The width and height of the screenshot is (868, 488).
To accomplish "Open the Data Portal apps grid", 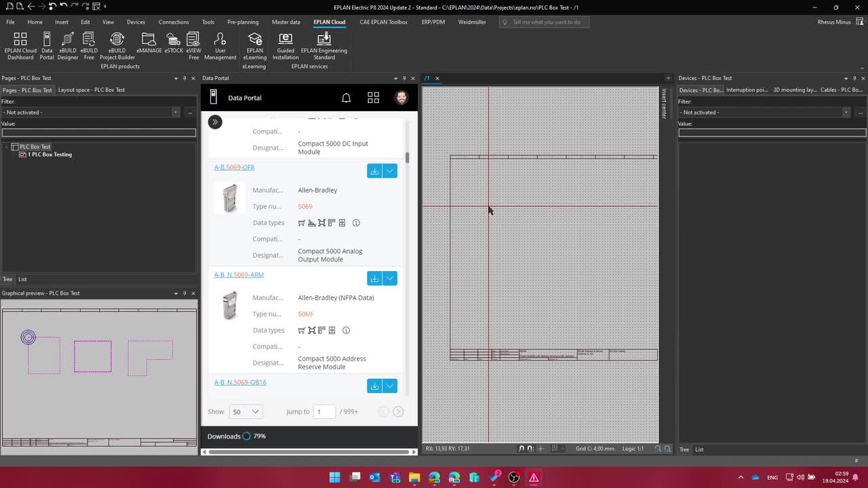I will (373, 98).
